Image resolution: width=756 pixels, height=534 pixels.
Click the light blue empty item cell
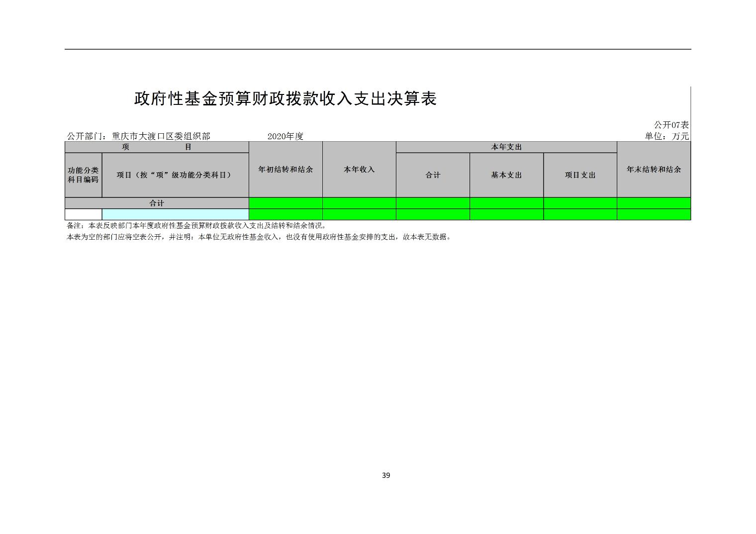pyautogui.click(x=175, y=214)
